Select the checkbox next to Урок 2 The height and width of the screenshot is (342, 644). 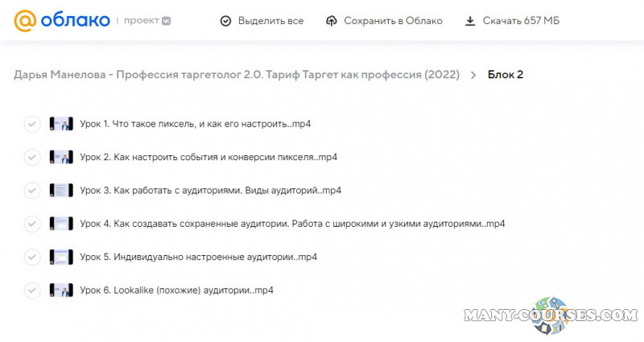click(x=32, y=157)
